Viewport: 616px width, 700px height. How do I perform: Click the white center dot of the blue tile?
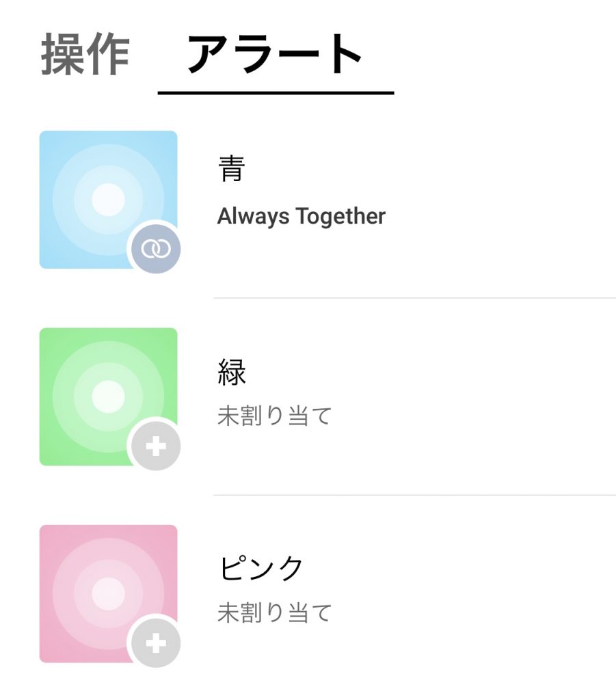click(108, 200)
